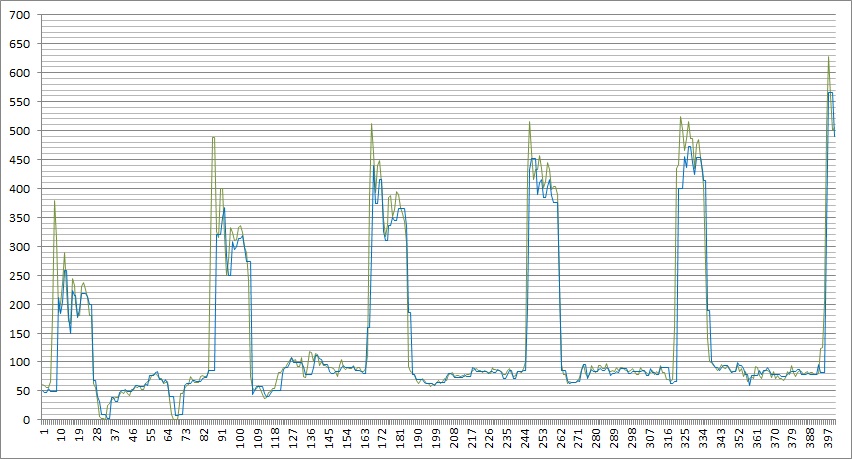This screenshot has width=852, height=459.
Task: Click x-axis label 334
Action: (x=704, y=438)
